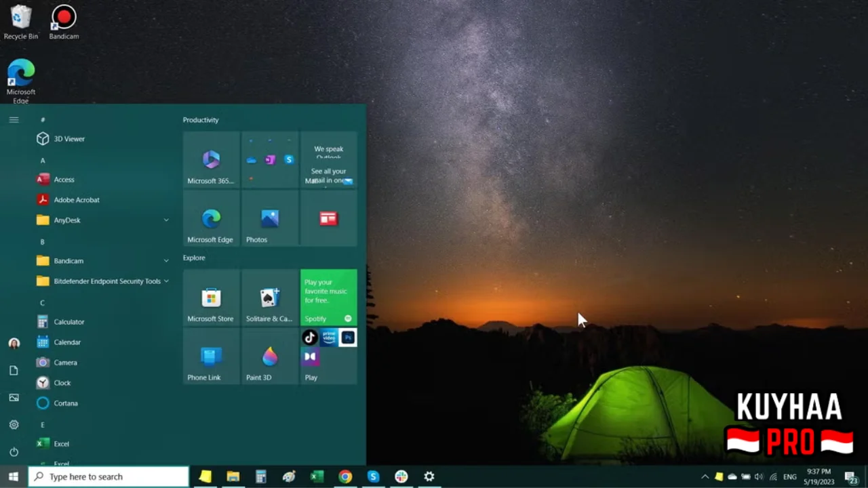Open the Photos tile
868x488 pixels.
point(270,218)
